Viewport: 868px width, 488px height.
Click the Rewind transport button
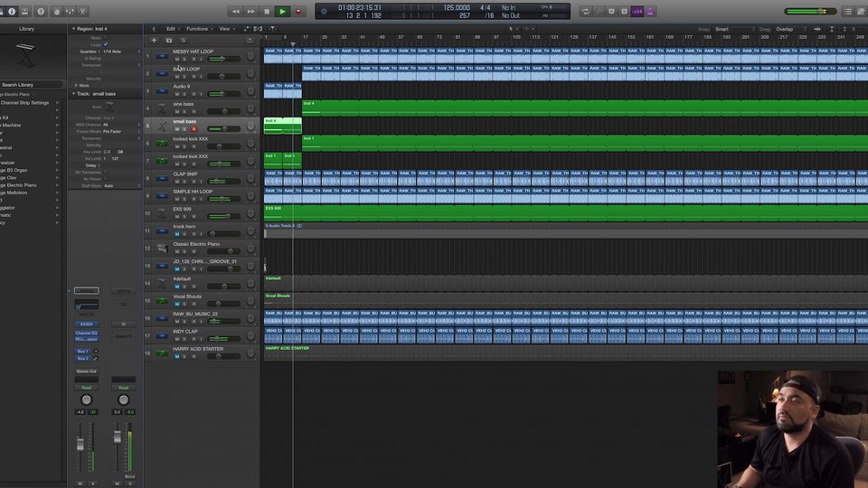pos(236,11)
